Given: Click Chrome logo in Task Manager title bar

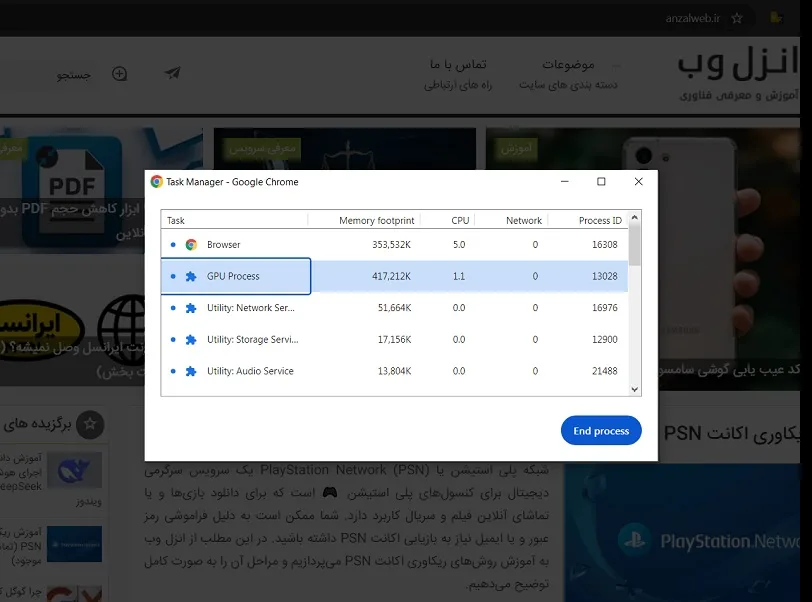Looking at the screenshot, I should click(156, 182).
